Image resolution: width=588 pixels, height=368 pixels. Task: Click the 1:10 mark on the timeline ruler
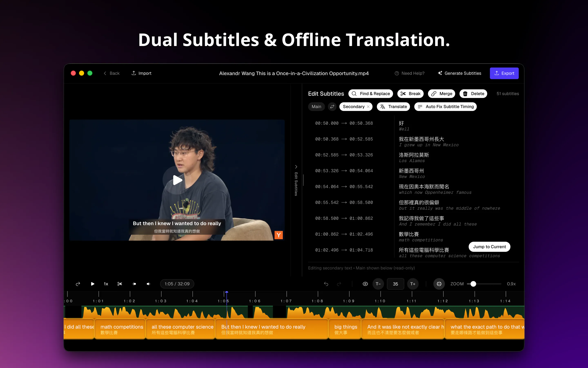(380, 301)
